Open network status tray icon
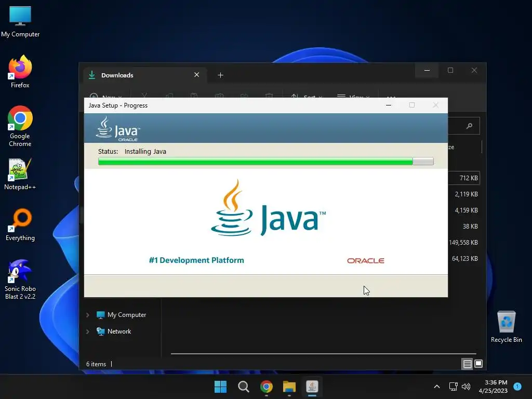This screenshot has width=532, height=399. (453, 387)
